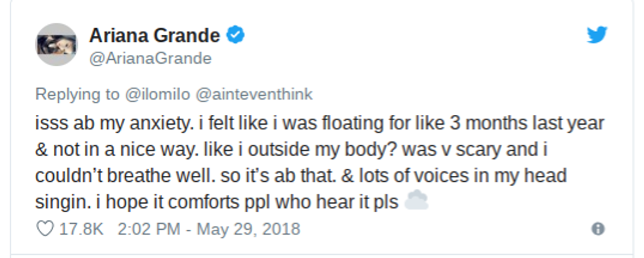Open the @ainteventhink mention
This screenshot has height=258, width=644.
tap(254, 95)
